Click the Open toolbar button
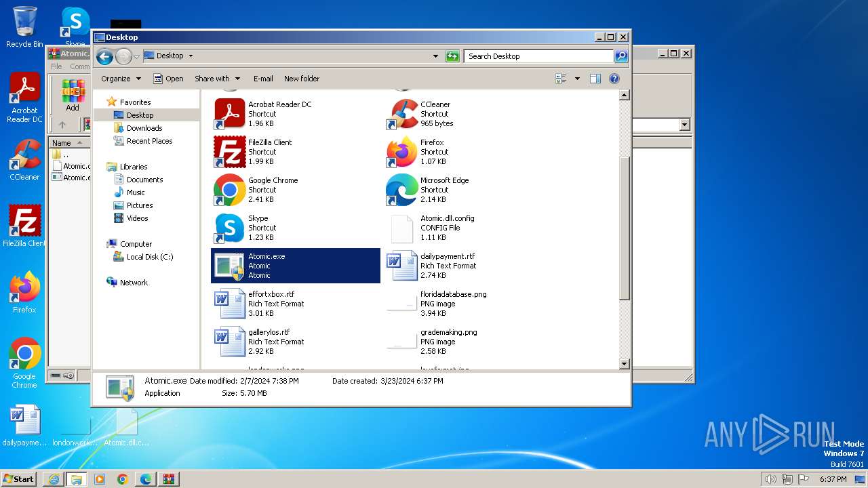 pos(168,79)
